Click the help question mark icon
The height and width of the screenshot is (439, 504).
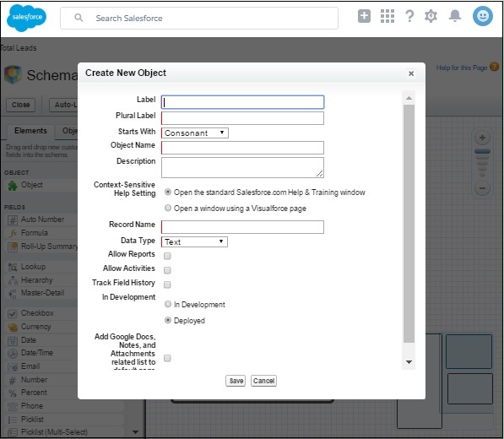point(409,16)
